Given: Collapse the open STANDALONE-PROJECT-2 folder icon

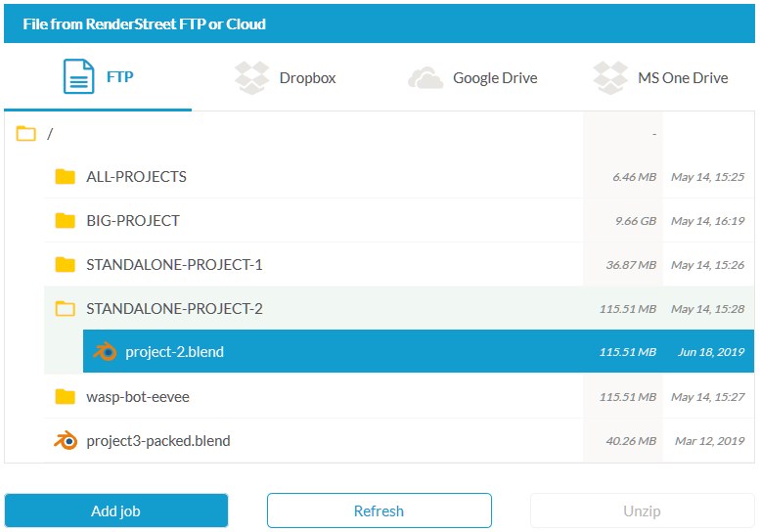Looking at the screenshot, I should coord(66,309).
